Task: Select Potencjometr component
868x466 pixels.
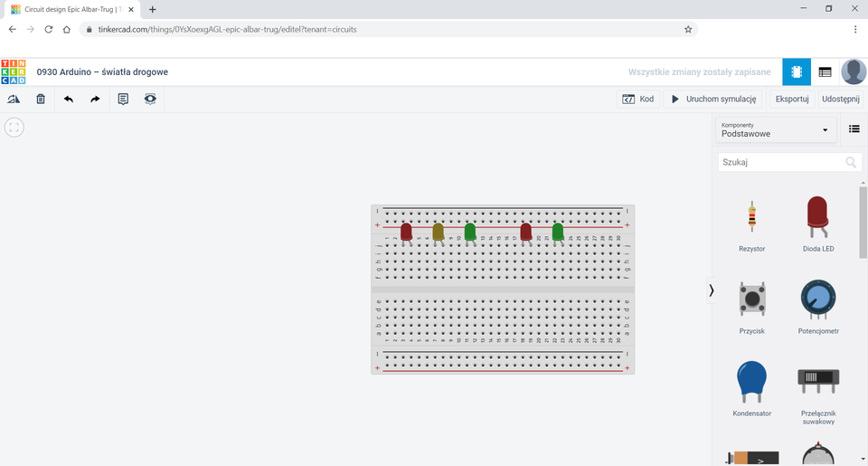Action: click(x=818, y=308)
